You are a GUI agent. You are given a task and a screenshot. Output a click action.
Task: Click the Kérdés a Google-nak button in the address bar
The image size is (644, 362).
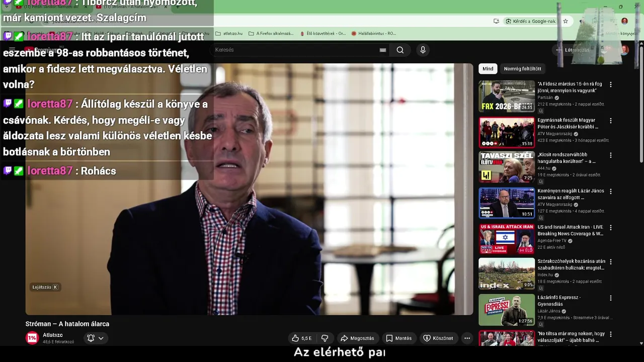530,21
